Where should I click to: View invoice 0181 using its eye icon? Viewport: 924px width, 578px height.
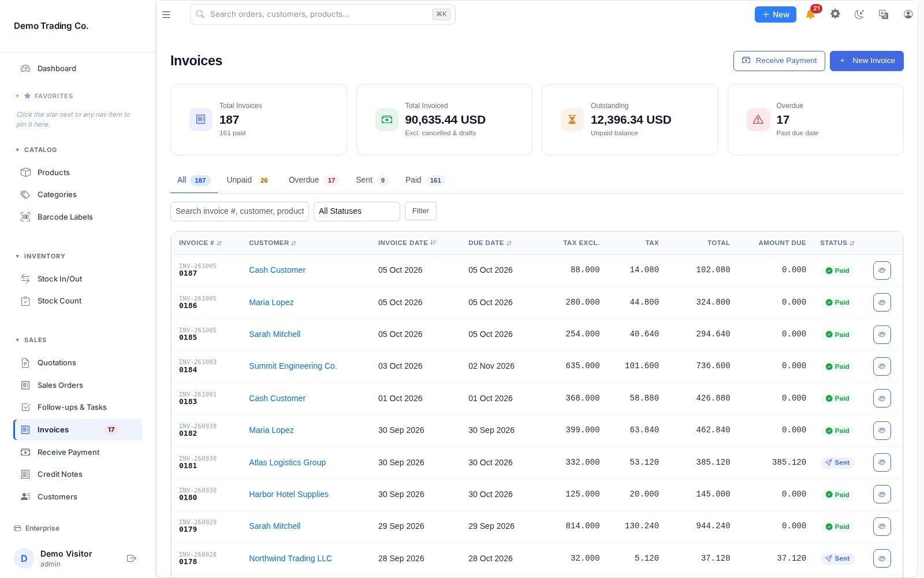(882, 462)
